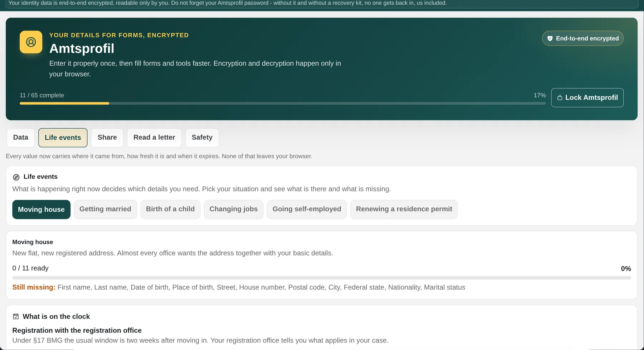Click the 0% ready value

tap(626, 269)
